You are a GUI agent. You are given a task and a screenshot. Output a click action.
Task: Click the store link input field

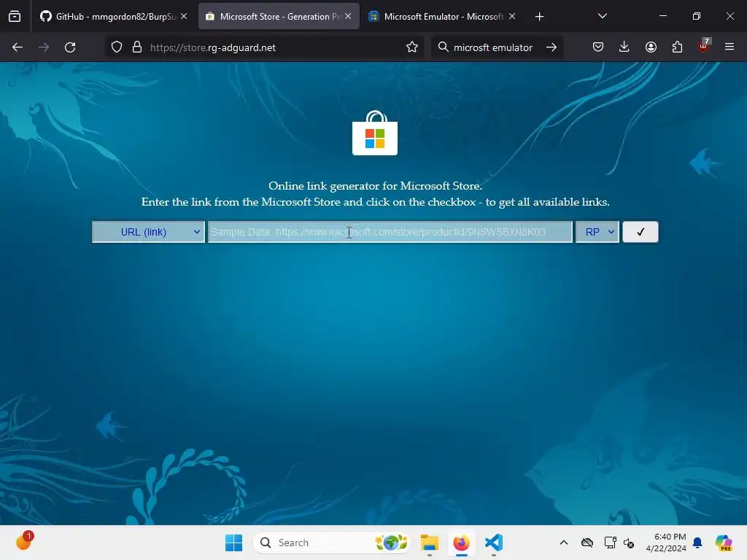click(x=390, y=232)
